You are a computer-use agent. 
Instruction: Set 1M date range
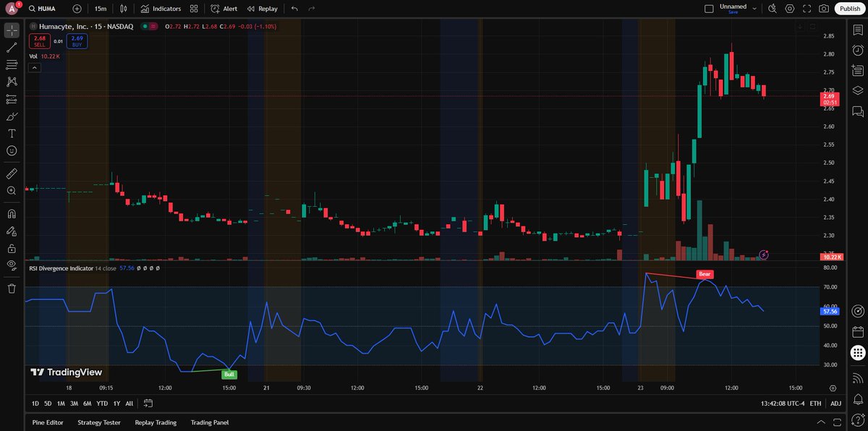click(x=61, y=404)
